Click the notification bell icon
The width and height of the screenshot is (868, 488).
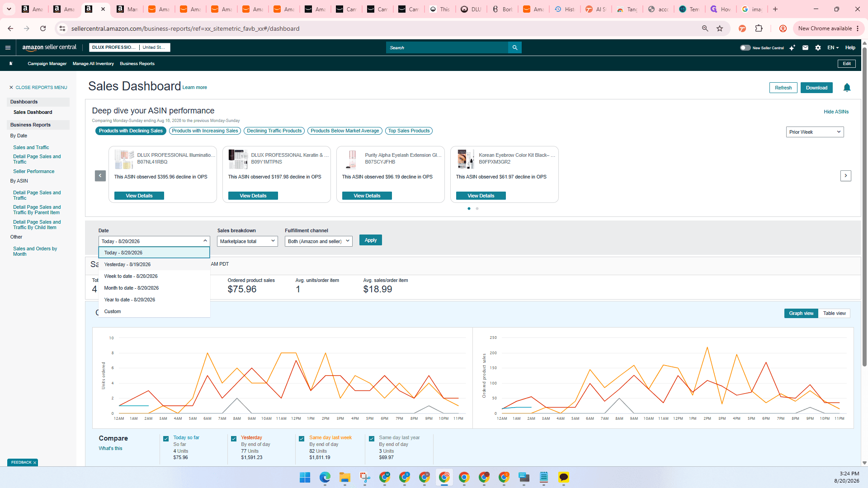[x=847, y=88]
